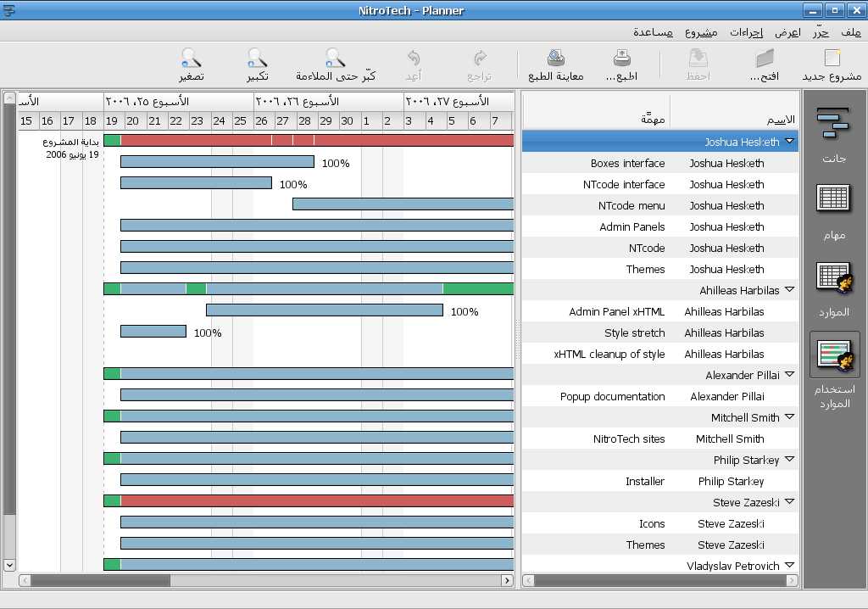Open the Help (مساعدة) menu
The height and width of the screenshot is (609, 868).
click(x=653, y=32)
